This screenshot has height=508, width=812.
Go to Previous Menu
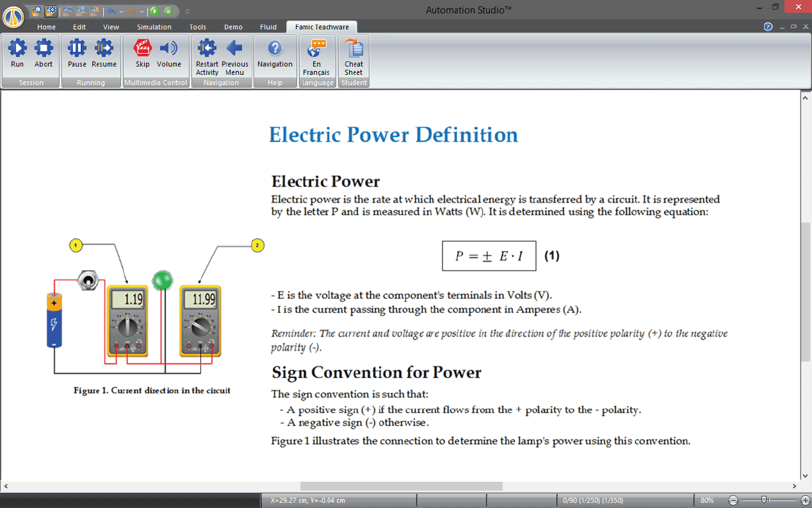235,57
